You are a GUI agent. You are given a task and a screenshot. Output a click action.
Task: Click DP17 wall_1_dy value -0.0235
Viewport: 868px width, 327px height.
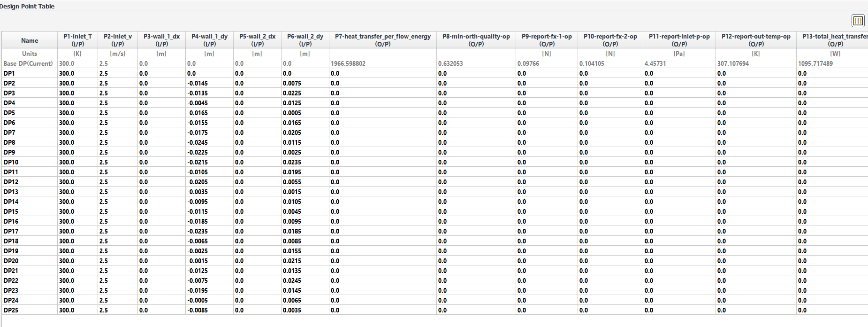[x=198, y=231]
